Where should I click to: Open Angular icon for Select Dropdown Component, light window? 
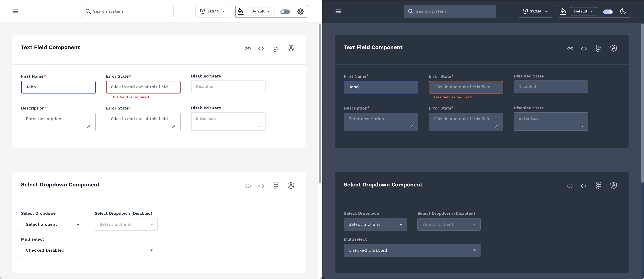[x=291, y=185]
